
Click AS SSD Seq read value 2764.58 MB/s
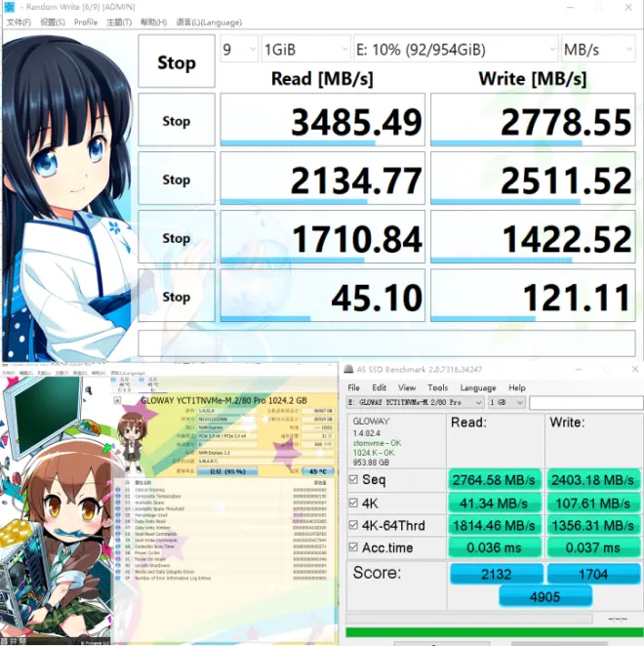[x=494, y=479]
